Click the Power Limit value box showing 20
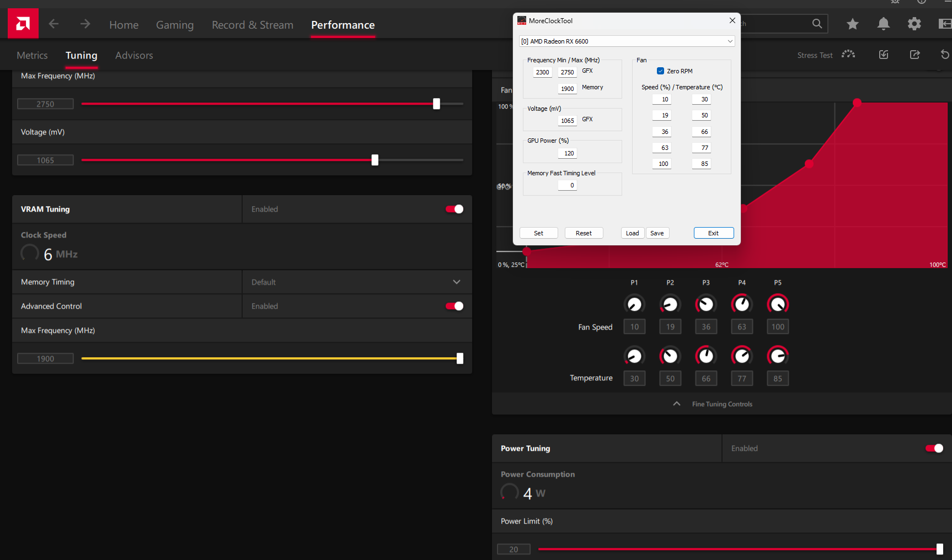This screenshot has width=952, height=560. [514, 549]
